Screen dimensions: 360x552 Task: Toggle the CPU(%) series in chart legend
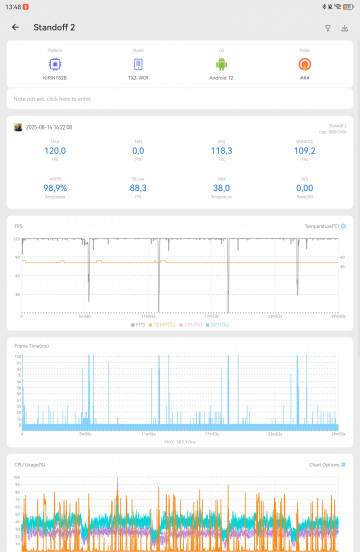click(191, 325)
